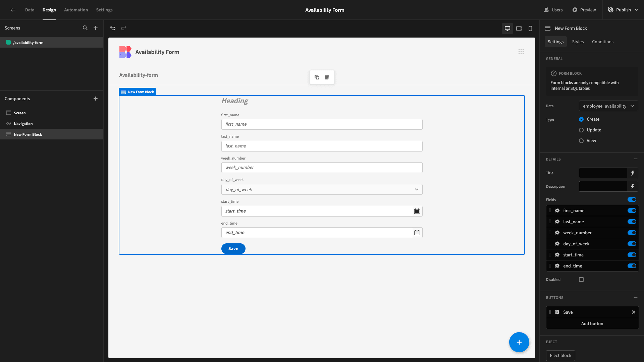
Task: Collapse the Details section
Action: [x=636, y=159]
